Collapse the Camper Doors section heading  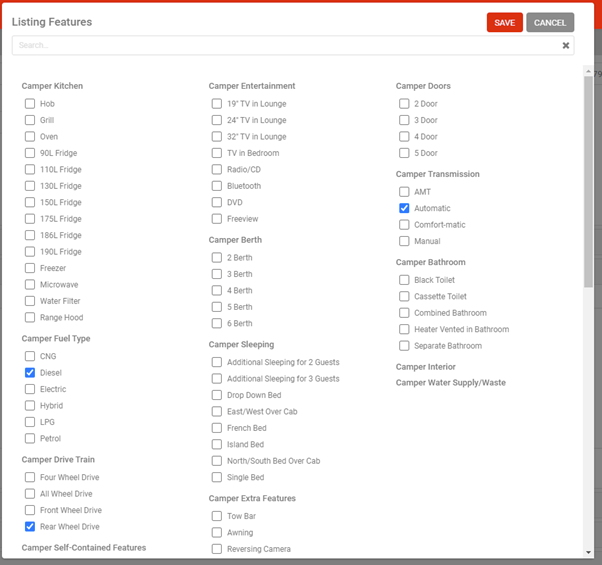[423, 86]
